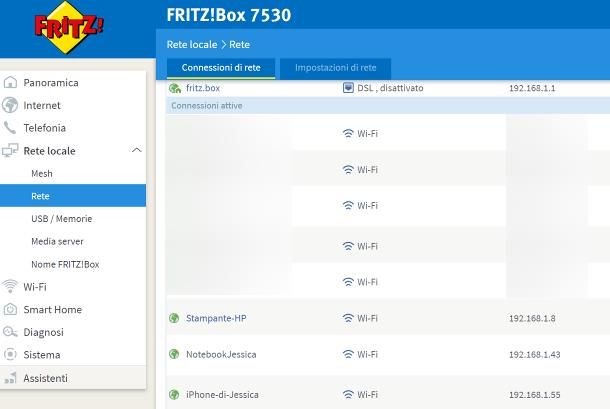Click the Diagnosi magnifier icon
Screen dimensions: 610x409
click(10, 332)
